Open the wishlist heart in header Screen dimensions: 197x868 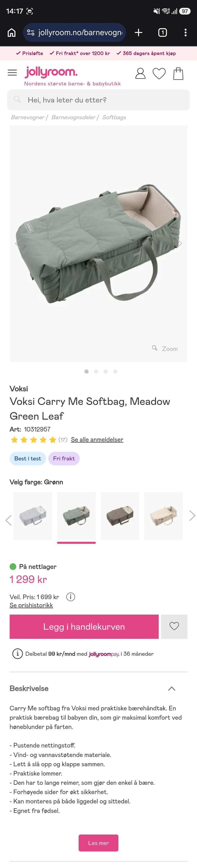pos(159,73)
